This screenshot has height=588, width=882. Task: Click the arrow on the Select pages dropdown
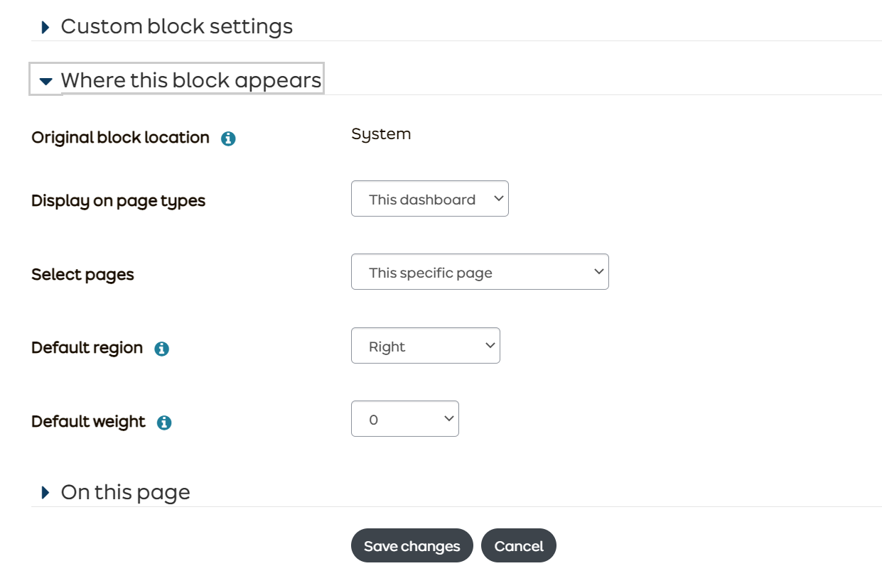tap(598, 271)
